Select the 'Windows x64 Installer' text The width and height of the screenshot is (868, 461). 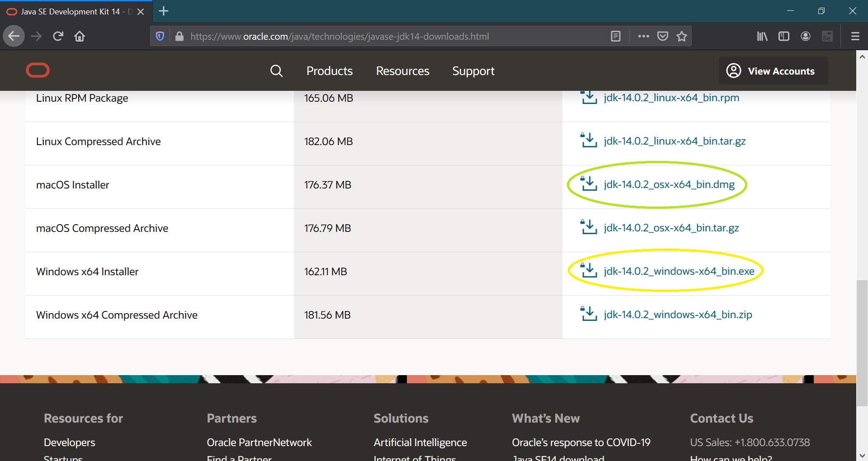[87, 272]
